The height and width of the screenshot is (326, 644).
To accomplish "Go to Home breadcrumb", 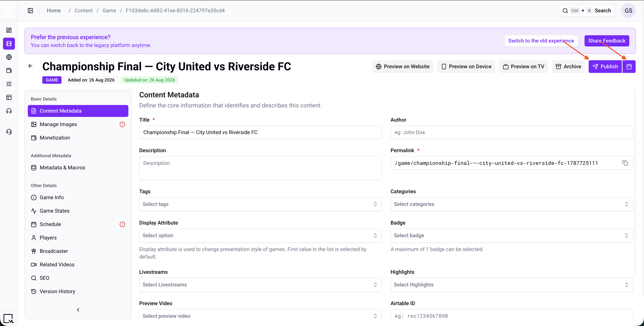I will [x=54, y=10].
